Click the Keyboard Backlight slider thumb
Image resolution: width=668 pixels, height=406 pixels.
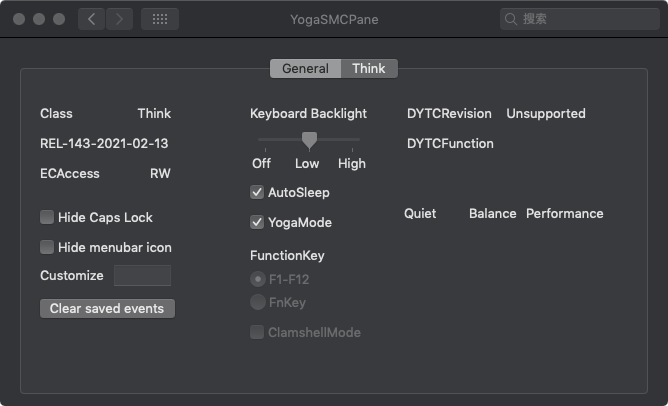tap(309, 140)
